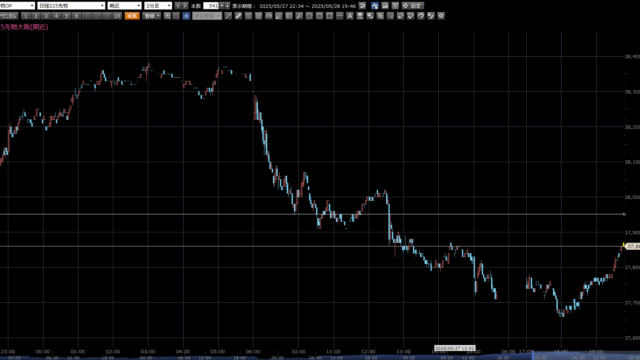The height and width of the screenshot is (360, 640).
Task: Toggle the blue crosshair cursor icon
Action: coord(186,16)
